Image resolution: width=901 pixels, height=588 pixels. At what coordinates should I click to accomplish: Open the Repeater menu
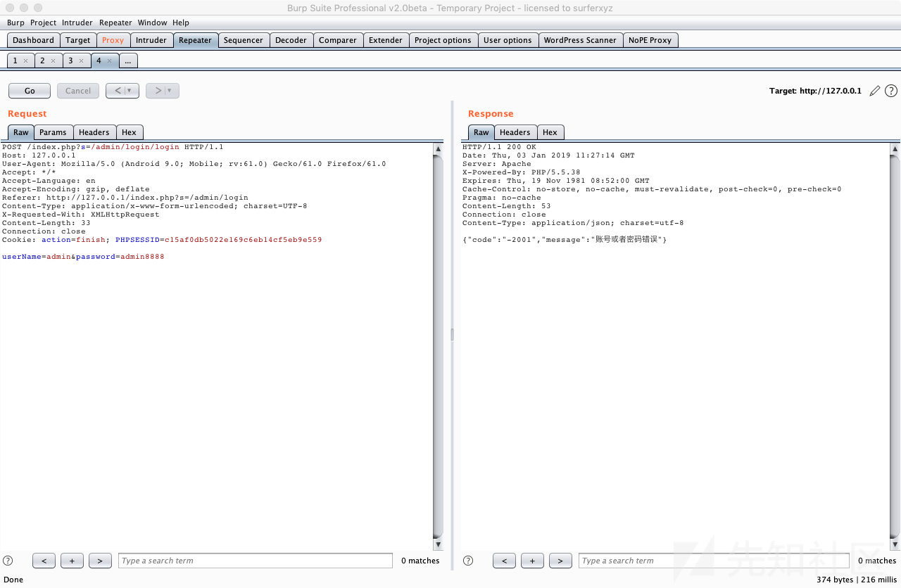115,23
